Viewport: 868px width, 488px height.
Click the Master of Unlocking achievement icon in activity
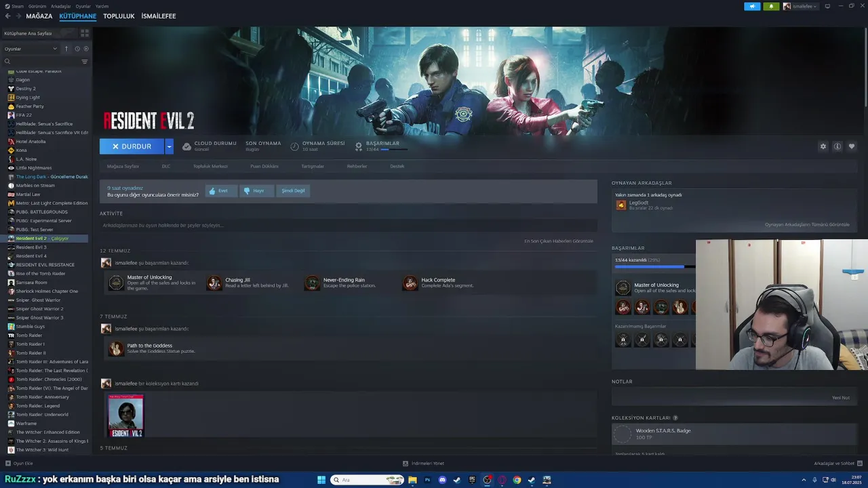116,283
